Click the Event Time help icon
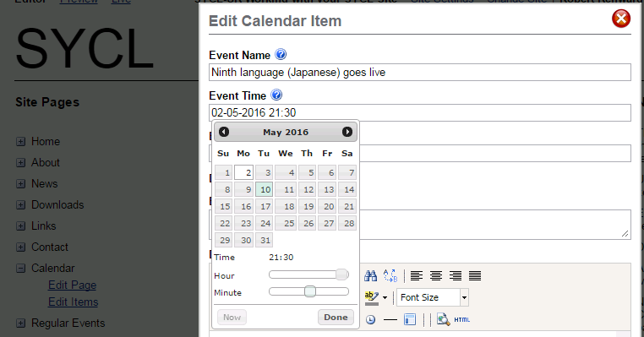This screenshot has height=337, width=644. coord(277,95)
